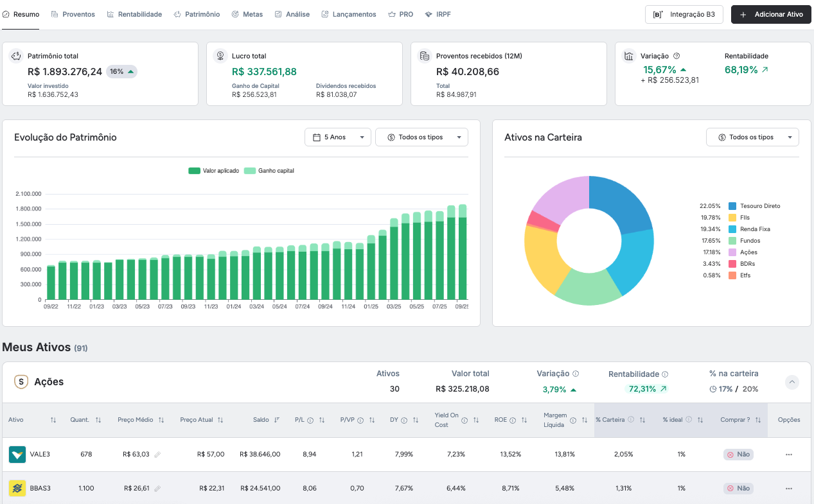
Task: Open the 5 Anos period dropdown
Action: [x=338, y=137]
